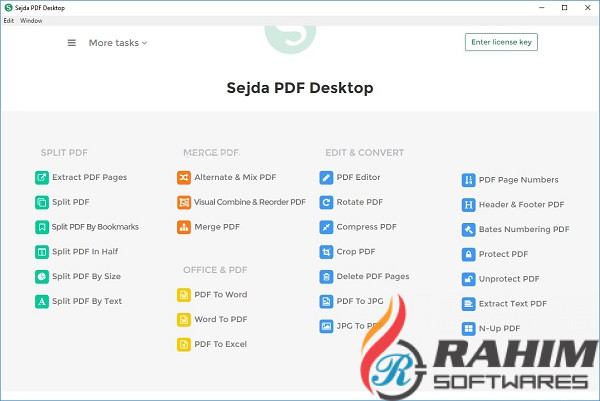
Task: Open the Merge PDF link
Action: [x=217, y=227]
